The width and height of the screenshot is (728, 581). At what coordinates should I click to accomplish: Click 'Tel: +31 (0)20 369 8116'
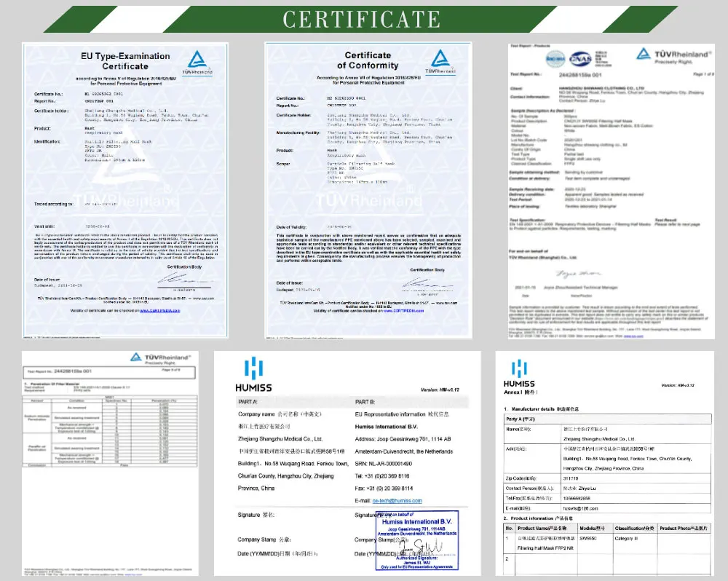[382, 476]
